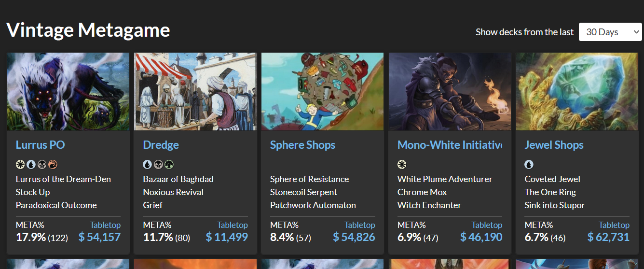Click the blue mana icon on Lurrus PO
The image size is (644, 269).
tap(31, 165)
